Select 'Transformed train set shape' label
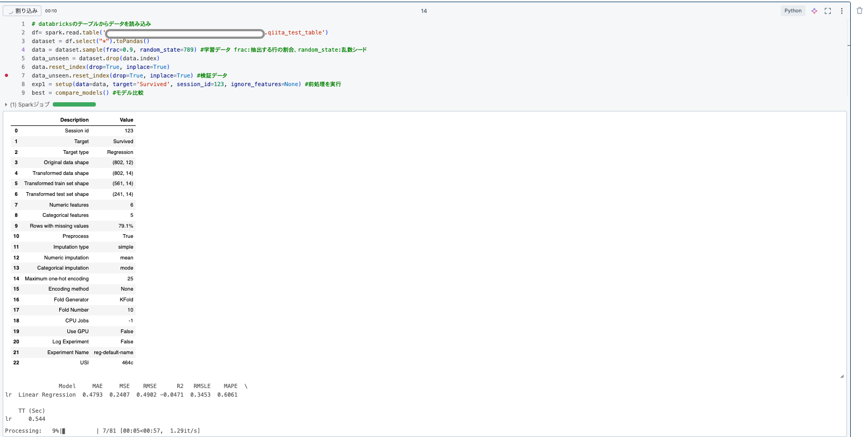The image size is (868, 437). (x=57, y=184)
